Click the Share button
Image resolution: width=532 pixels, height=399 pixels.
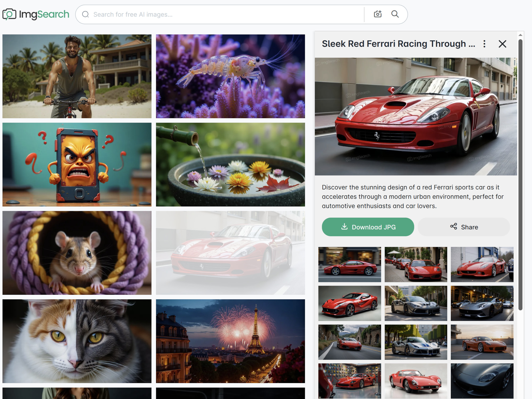click(x=464, y=227)
